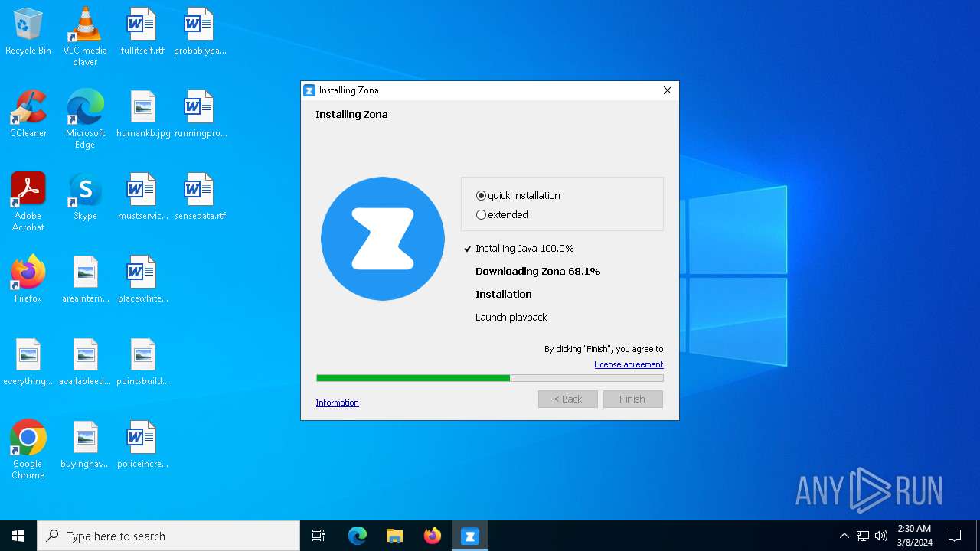Select the buyinghav... image file icon
Screen dimensions: 980x551
point(85,445)
